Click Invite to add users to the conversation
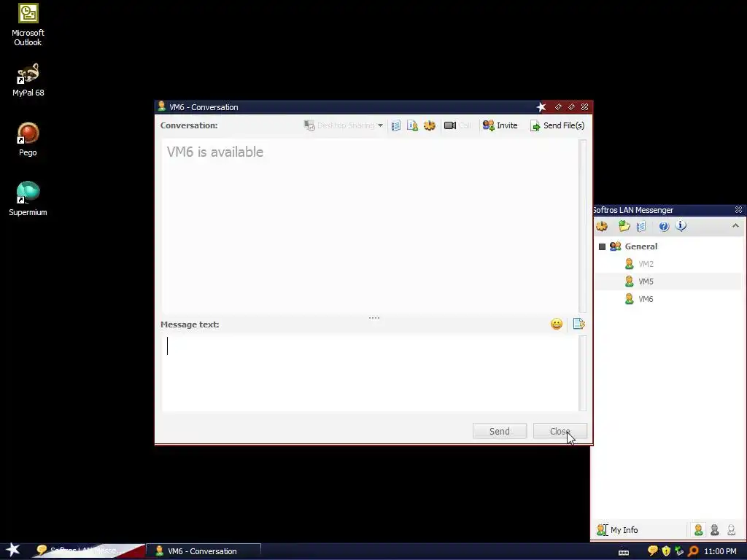Viewport: 747px width, 560px height. [500, 125]
